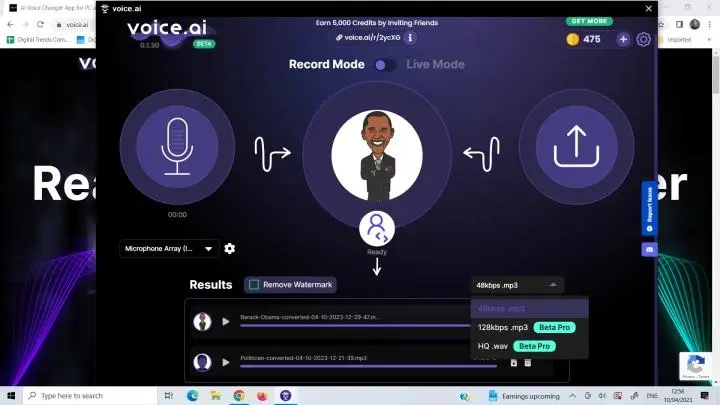Click the 475 credits count
This screenshot has width=720, height=405.
tap(591, 39)
